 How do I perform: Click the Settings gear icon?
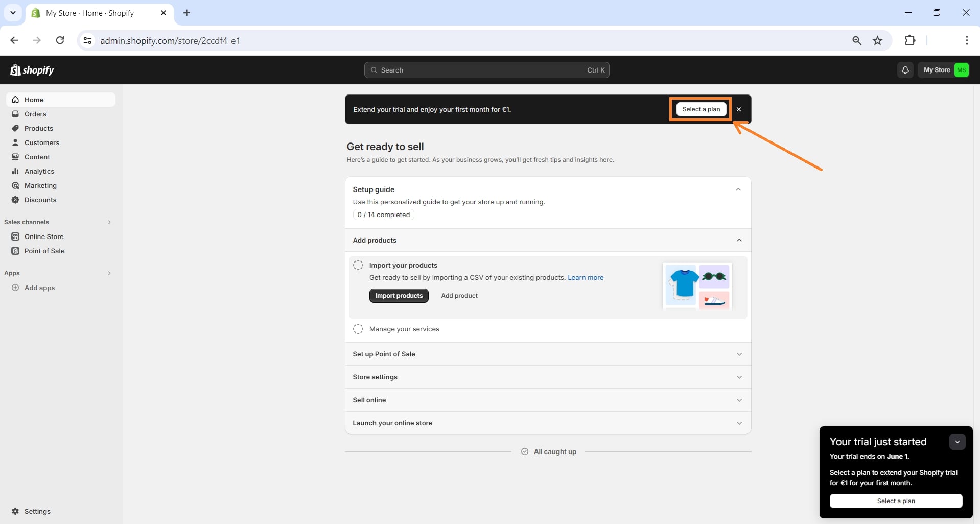[15, 511]
